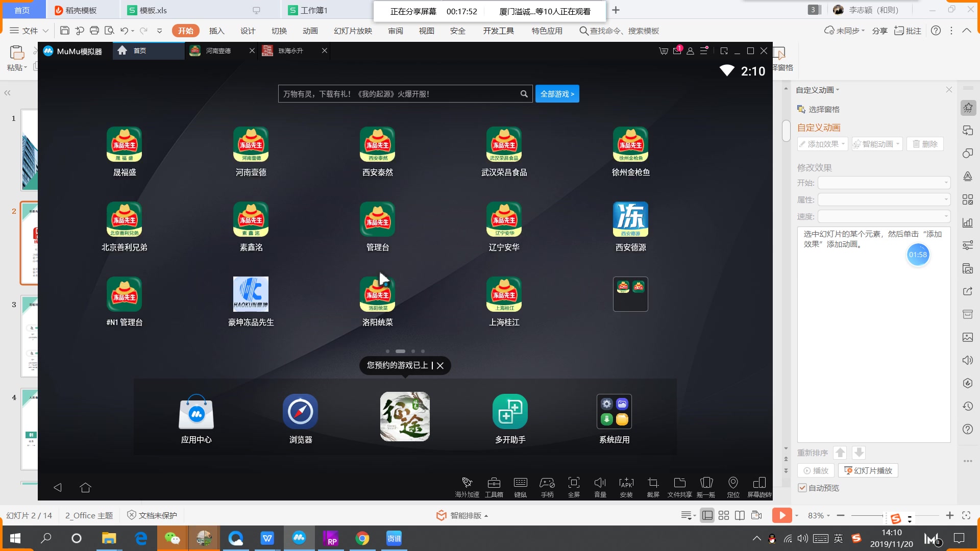The height and width of the screenshot is (551, 980).
Task: Open the 晟福盛 app icon
Action: pos(125,144)
